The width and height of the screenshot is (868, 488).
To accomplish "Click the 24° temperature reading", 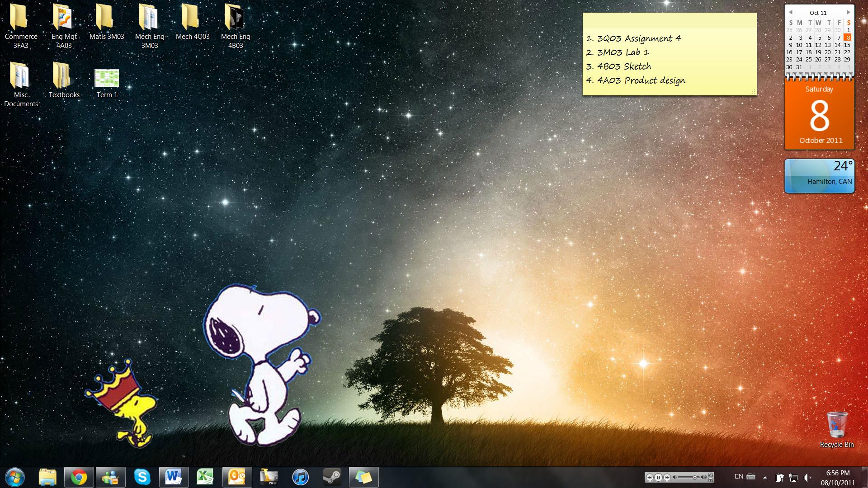I will [x=843, y=166].
